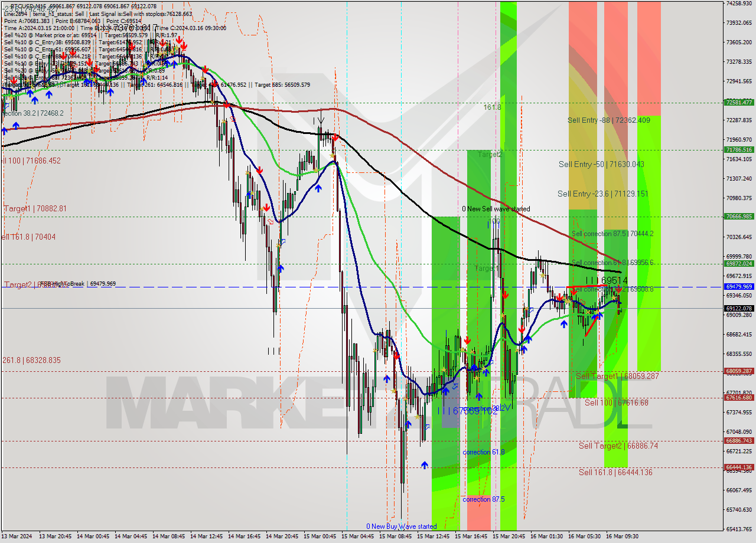The image size is (756, 543).
Task: Click the blue 69479.969 price tag
Action: [739, 287]
